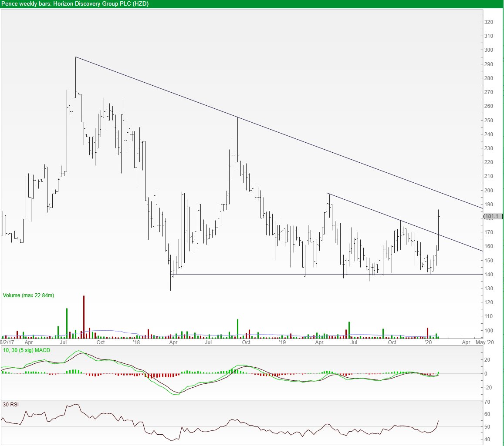504x446 pixels.
Task: Click the 200 price axis label
Action: click(489, 191)
